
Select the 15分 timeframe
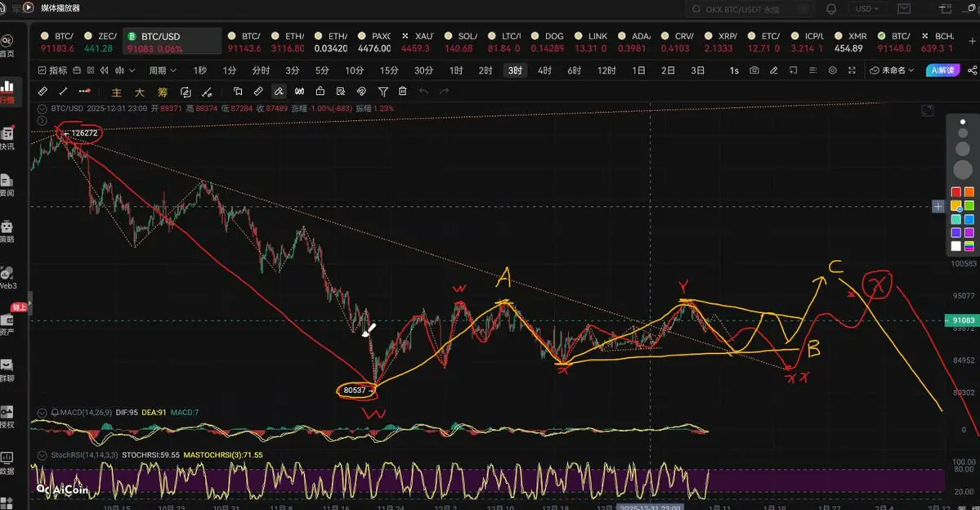pyautogui.click(x=389, y=70)
